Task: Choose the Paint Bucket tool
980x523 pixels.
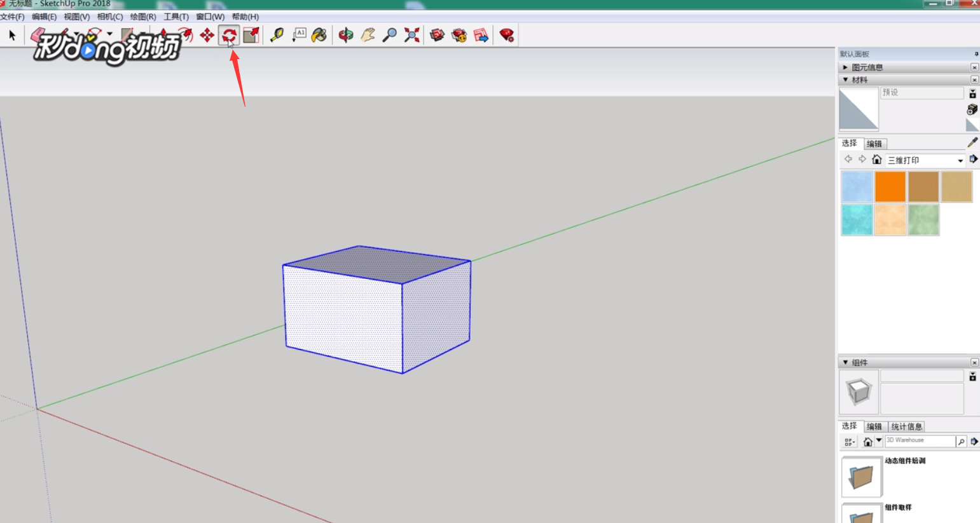Action: pyautogui.click(x=319, y=36)
